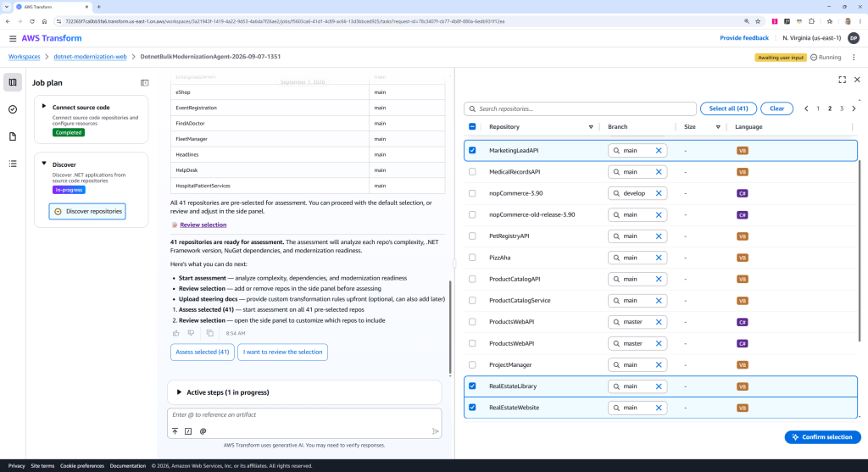Image resolution: width=868 pixels, height=472 pixels.
Task: Toggle the select-all header checkbox
Action: (x=472, y=127)
